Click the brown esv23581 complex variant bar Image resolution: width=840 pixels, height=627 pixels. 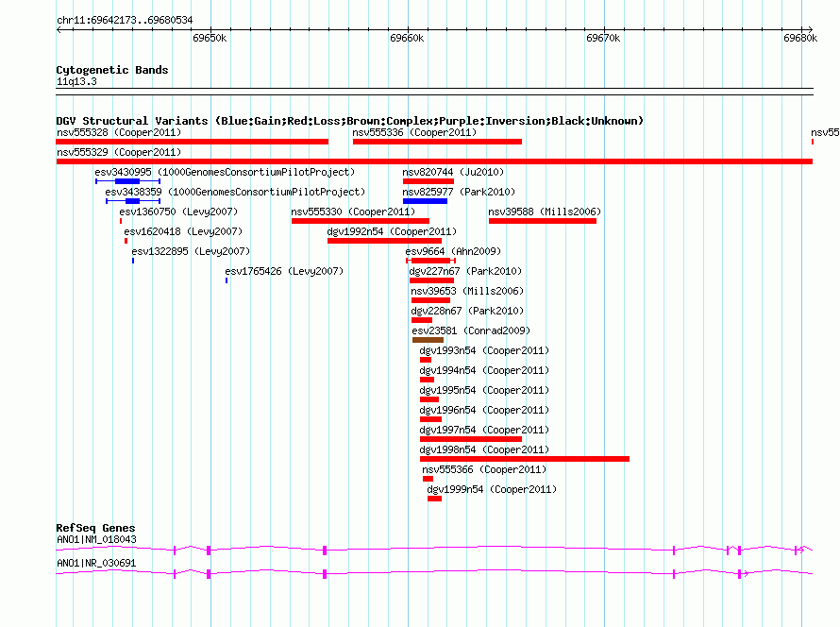coord(428,340)
